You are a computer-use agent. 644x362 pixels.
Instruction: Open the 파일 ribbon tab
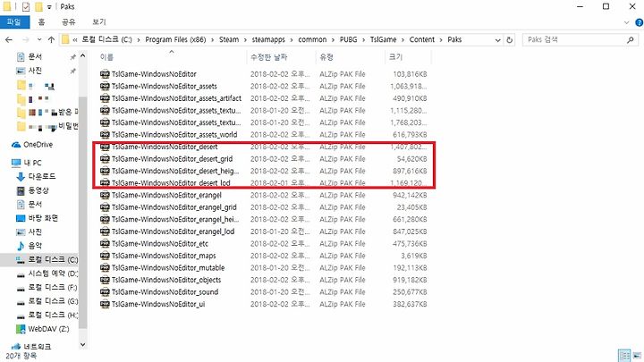(x=14, y=22)
